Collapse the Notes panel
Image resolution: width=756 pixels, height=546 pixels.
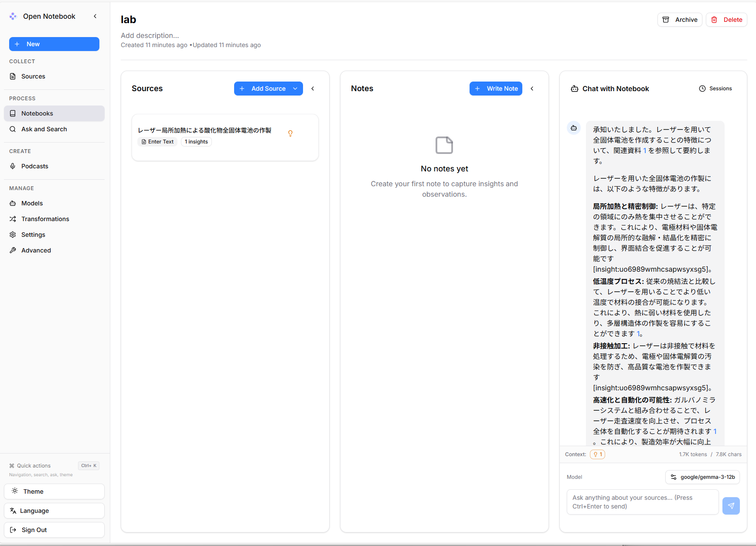click(532, 89)
